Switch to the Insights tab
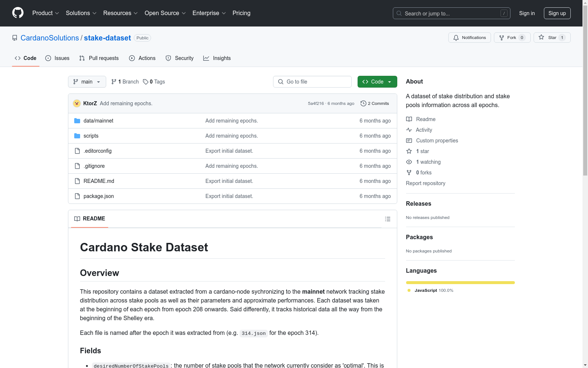This screenshot has width=588, height=368. click(x=217, y=58)
